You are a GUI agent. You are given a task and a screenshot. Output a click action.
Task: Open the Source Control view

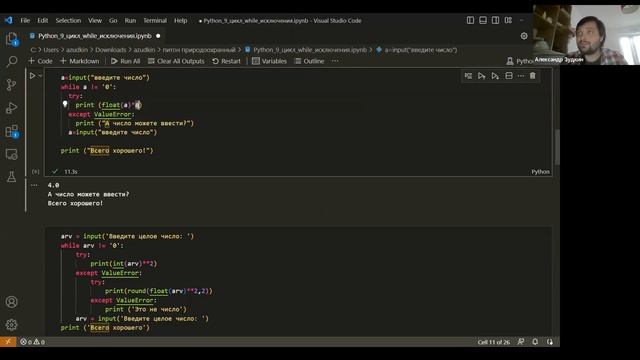[x=11, y=85]
